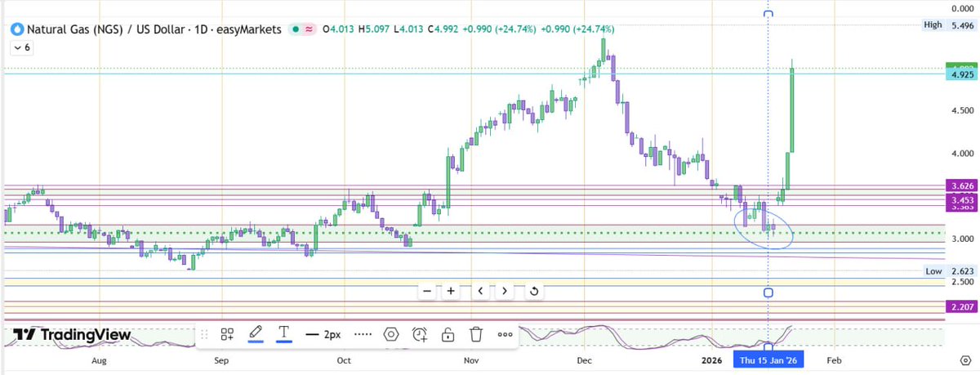Click the Natural Gas flame symbol icon
The height and width of the screenshot is (375, 980).
(x=16, y=29)
